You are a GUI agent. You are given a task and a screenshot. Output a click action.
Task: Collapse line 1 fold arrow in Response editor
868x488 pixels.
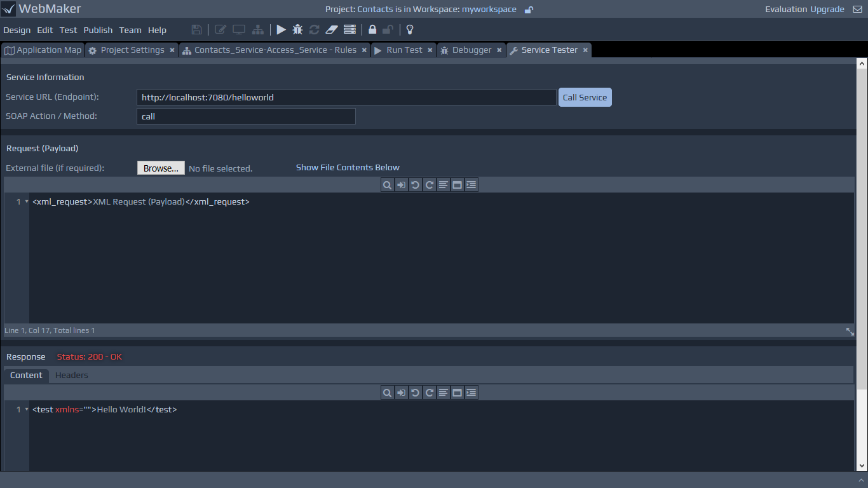(26, 409)
